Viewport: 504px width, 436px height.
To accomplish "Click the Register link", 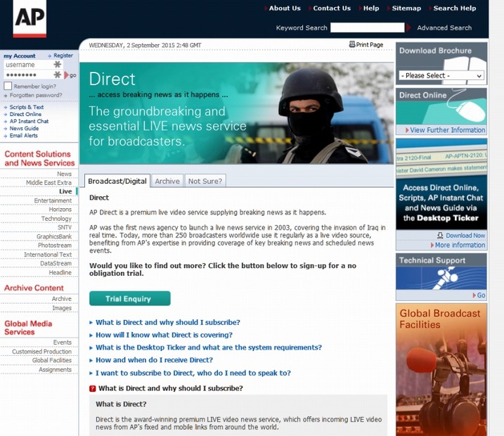I will (x=63, y=56).
